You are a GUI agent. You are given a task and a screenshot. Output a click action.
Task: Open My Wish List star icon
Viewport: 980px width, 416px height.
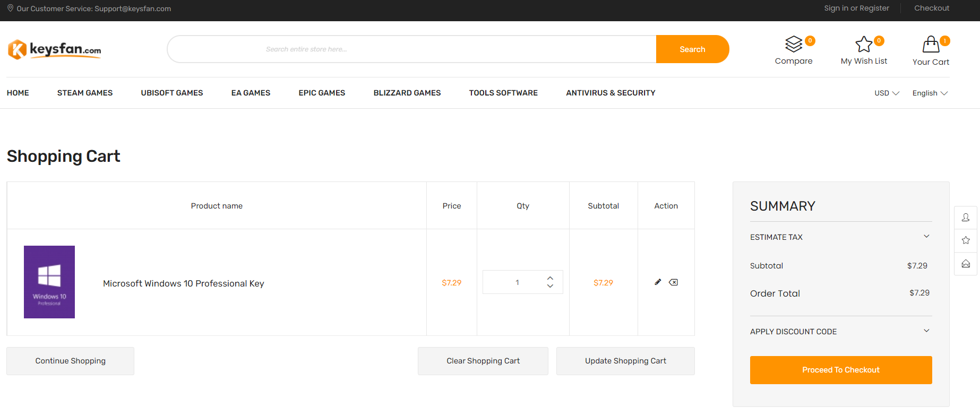tap(864, 44)
